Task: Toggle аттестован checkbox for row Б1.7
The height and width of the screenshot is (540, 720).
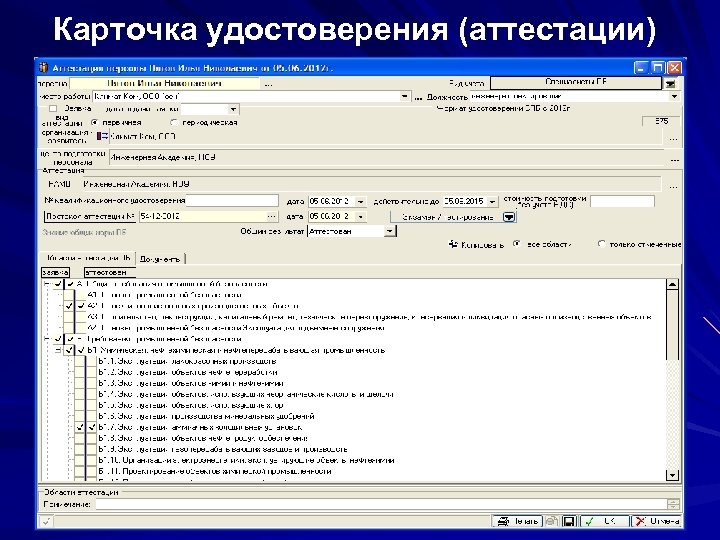Action: (91, 428)
